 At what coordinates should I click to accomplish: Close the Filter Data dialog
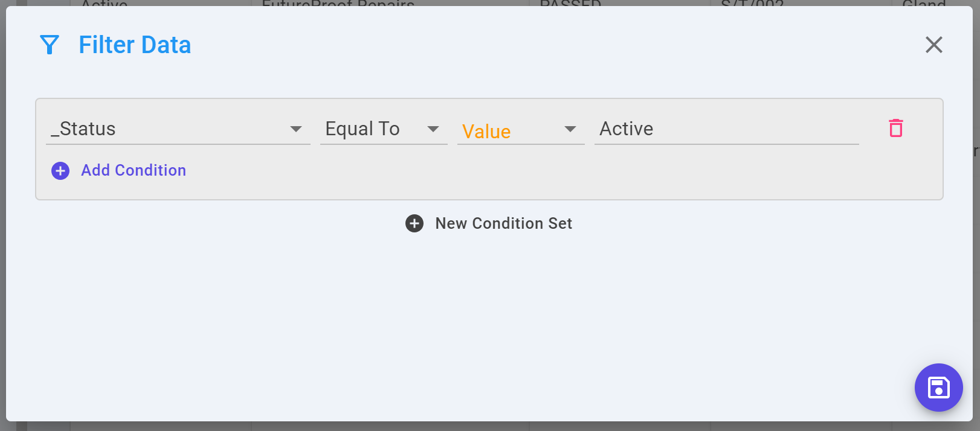click(x=934, y=45)
